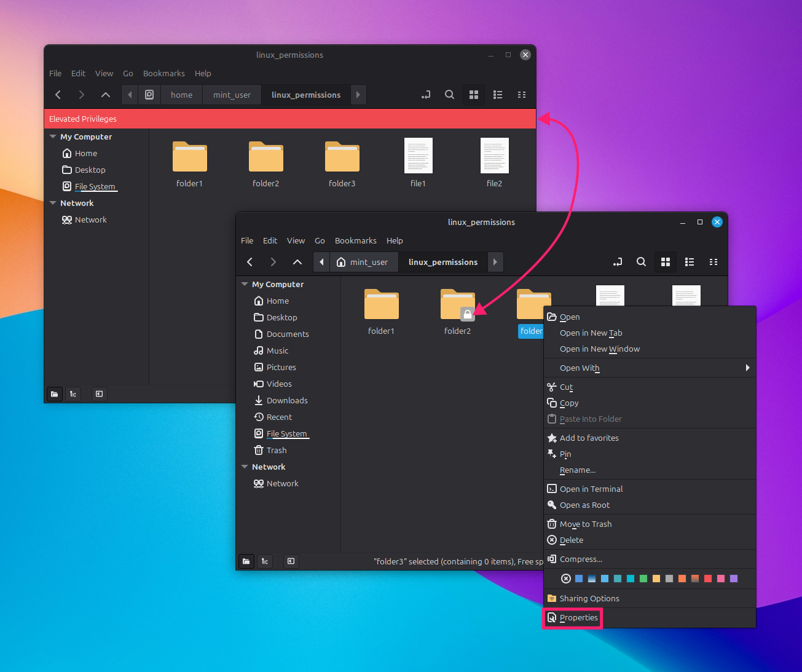Click Delete in the context menu

coord(650,540)
